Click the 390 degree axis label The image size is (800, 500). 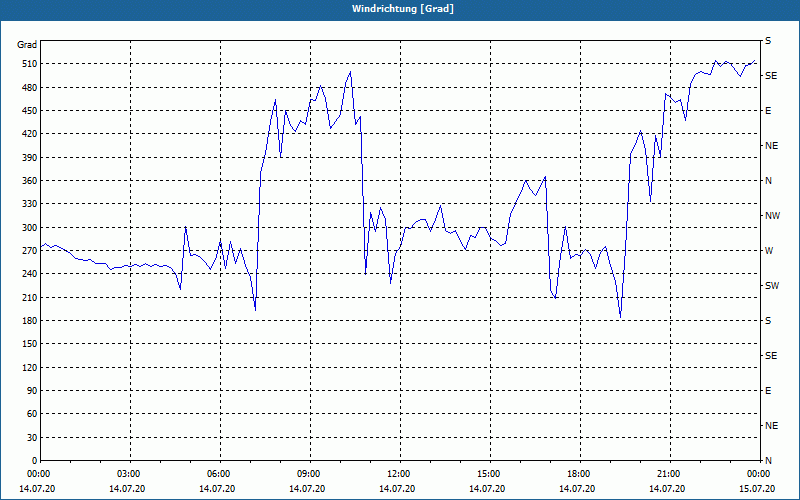29,157
